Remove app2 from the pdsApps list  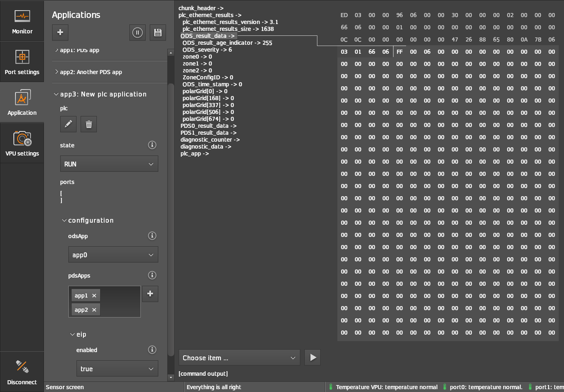(94, 310)
